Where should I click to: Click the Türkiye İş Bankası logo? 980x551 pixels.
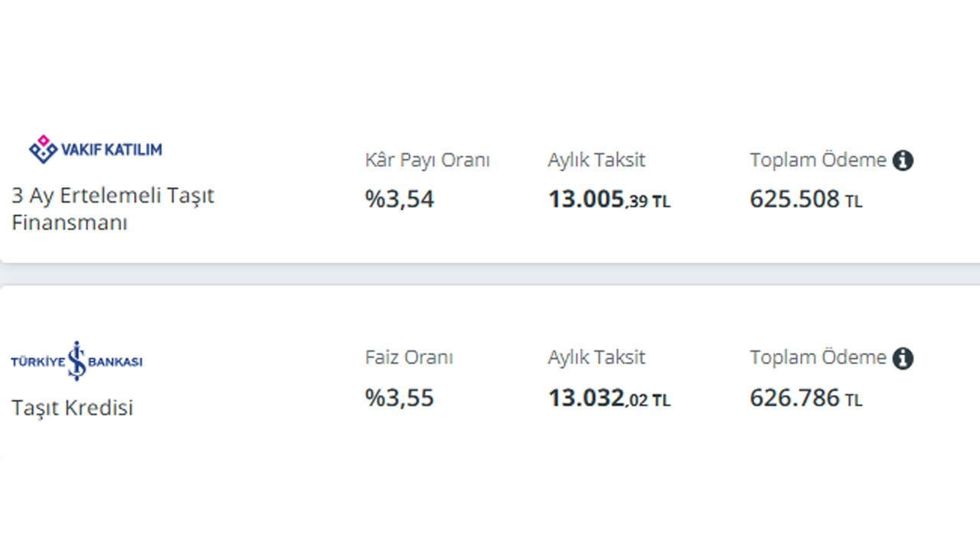77,360
